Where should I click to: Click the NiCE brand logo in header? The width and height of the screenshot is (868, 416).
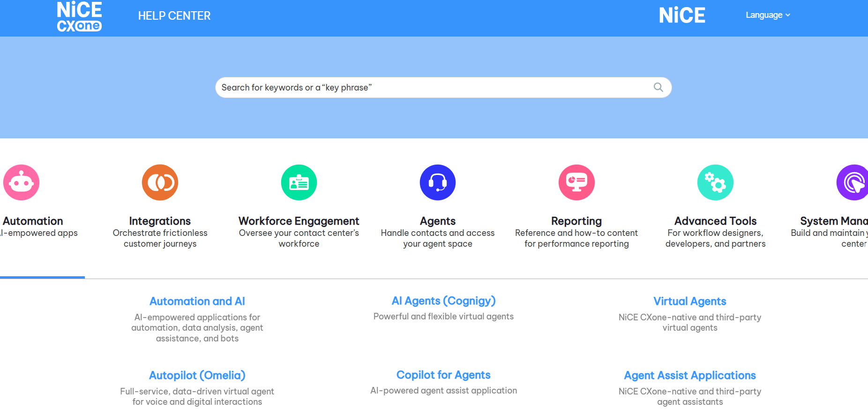coord(682,15)
